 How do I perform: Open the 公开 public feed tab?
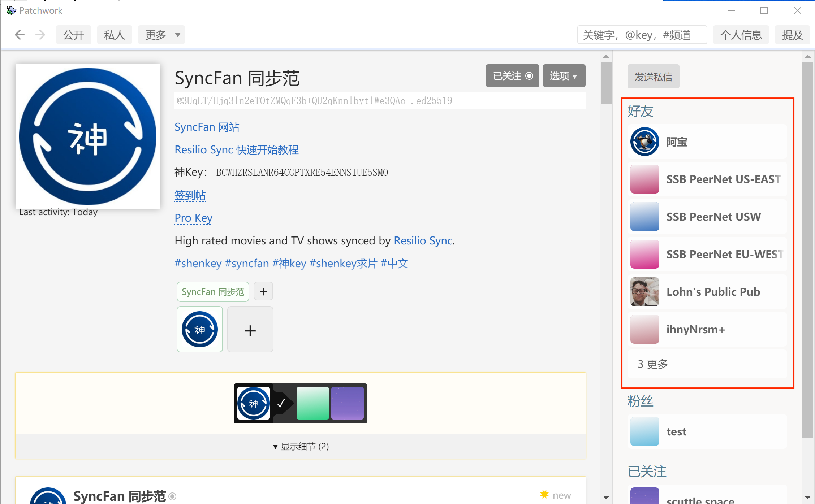[74, 35]
